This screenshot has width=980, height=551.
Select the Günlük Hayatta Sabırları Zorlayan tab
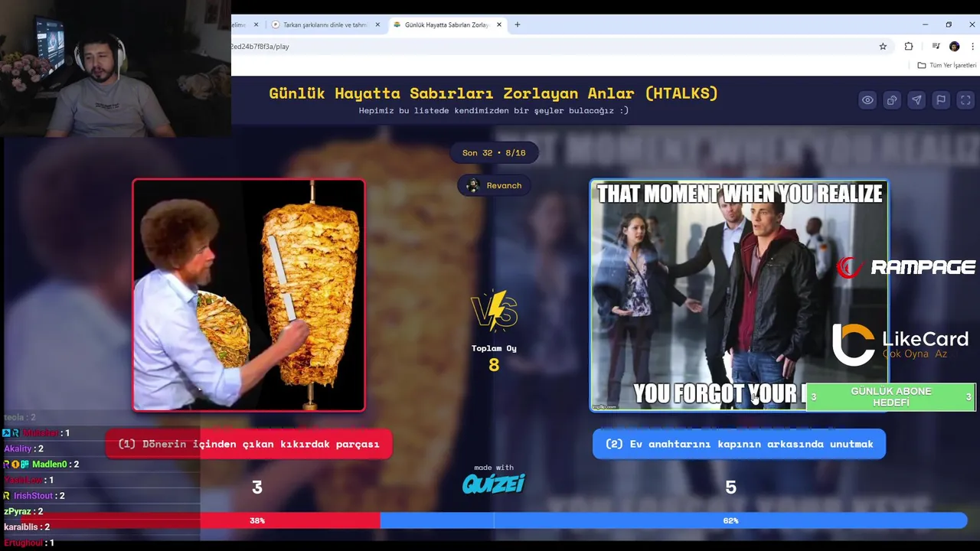click(446, 24)
